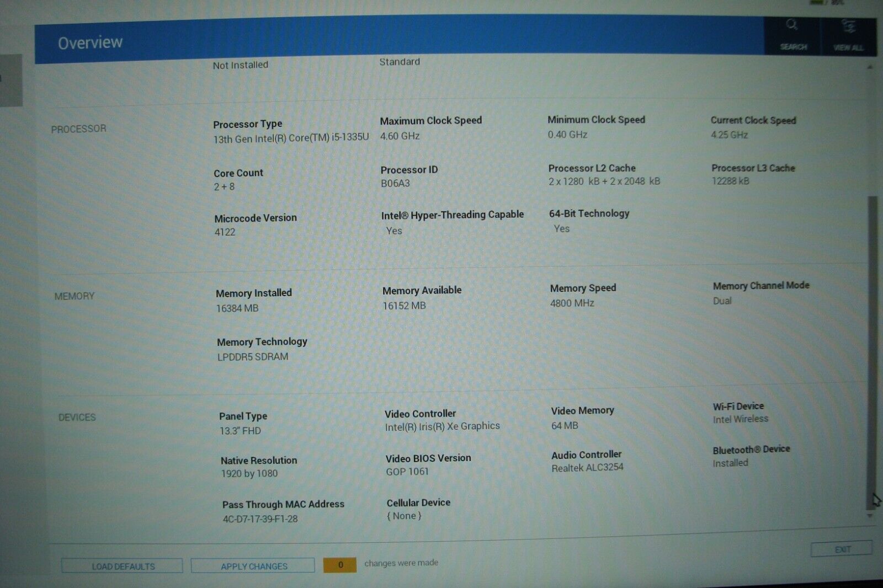Viewport: 883px width, 588px height.
Task: Click the MAC address 4C-D7-17-39-F1-28
Action: (260, 518)
